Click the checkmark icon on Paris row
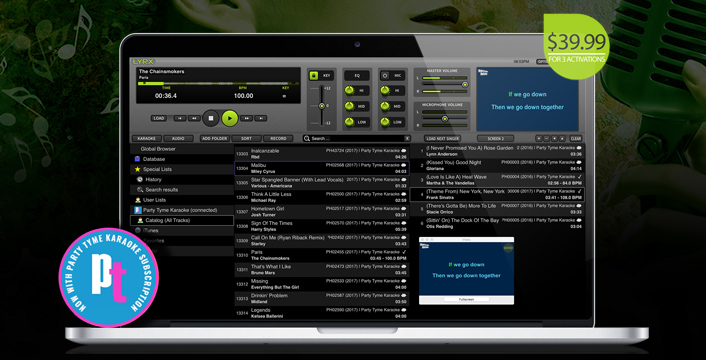 (x=404, y=252)
